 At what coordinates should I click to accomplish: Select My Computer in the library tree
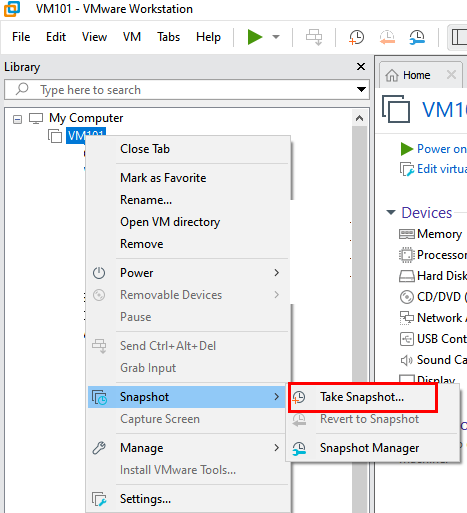(86, 118)
